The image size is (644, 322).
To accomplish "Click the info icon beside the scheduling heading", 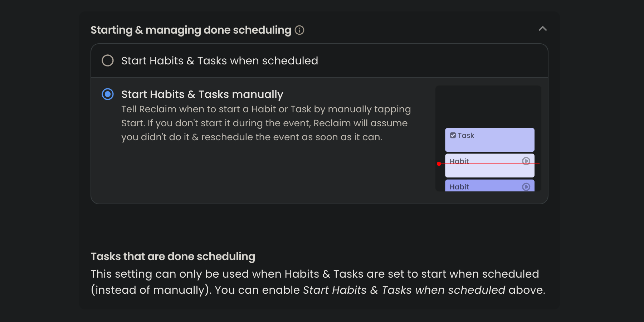I will [x=299, y=30].
